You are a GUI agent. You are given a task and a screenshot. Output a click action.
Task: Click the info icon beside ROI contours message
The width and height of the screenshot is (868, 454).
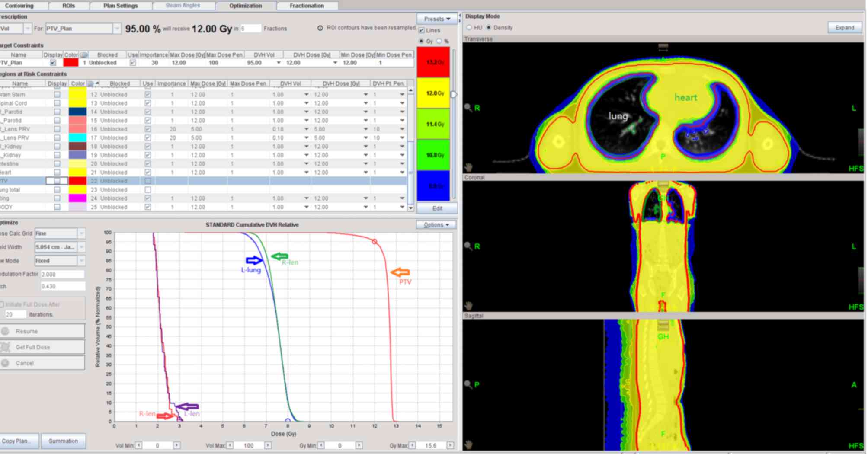[320, 28]
